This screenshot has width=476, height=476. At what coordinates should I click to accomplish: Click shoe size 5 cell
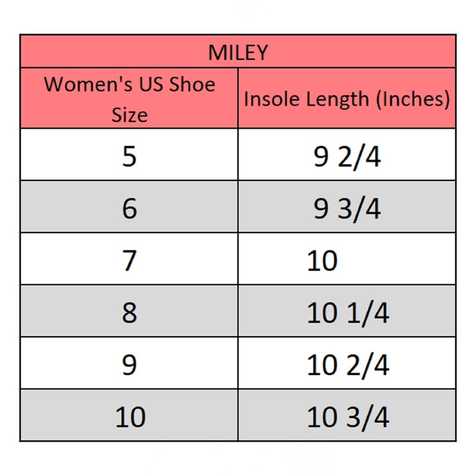pos(129,156)
